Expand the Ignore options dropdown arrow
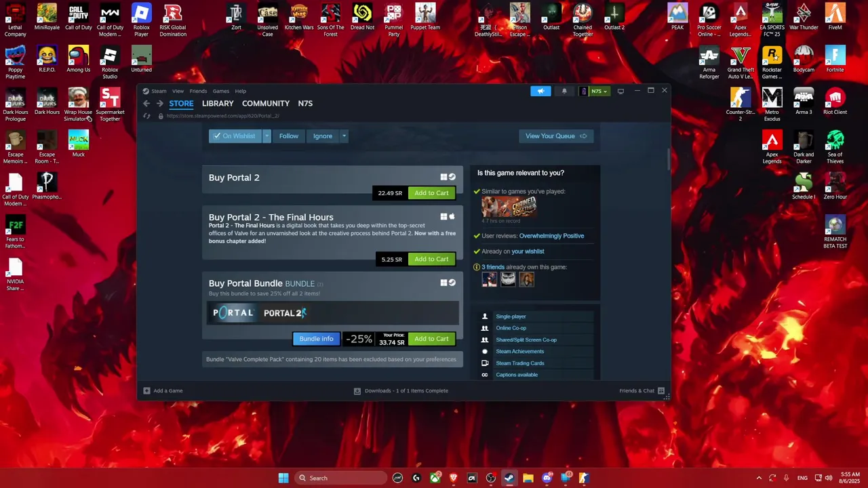The image size is (868, 488). pyautogui.click(x=344, y=136)
